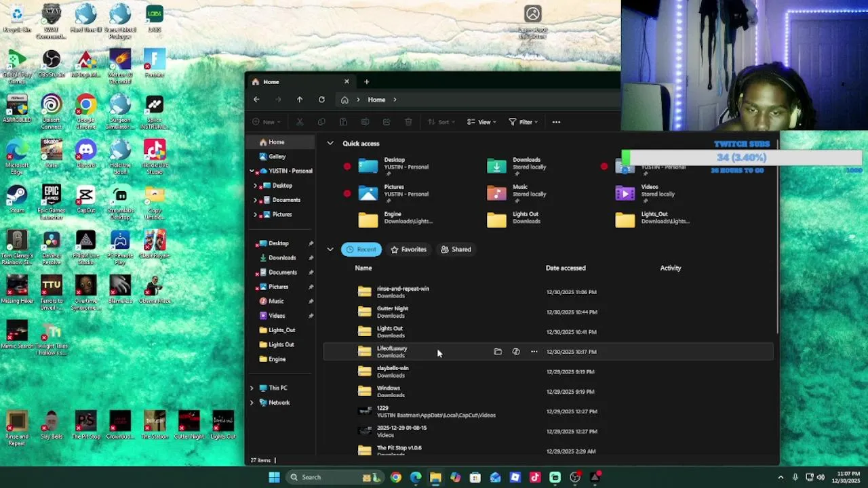Open CapCut desktop shortcut

(x=85, y=199)
